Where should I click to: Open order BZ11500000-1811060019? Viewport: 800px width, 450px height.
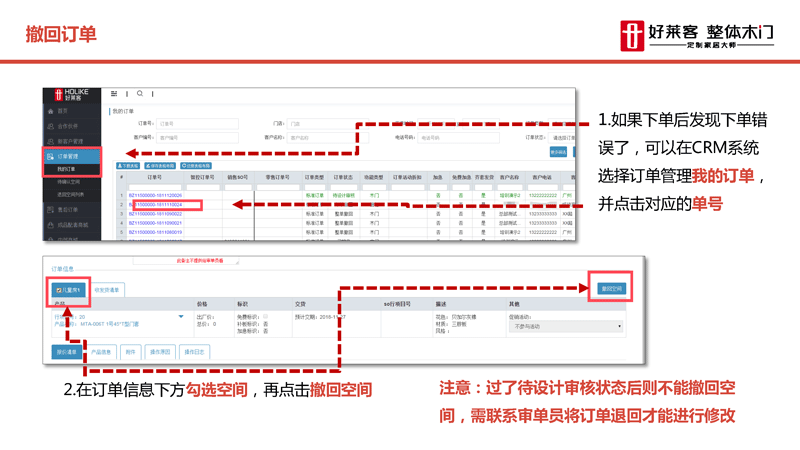[x=155, y=232]
